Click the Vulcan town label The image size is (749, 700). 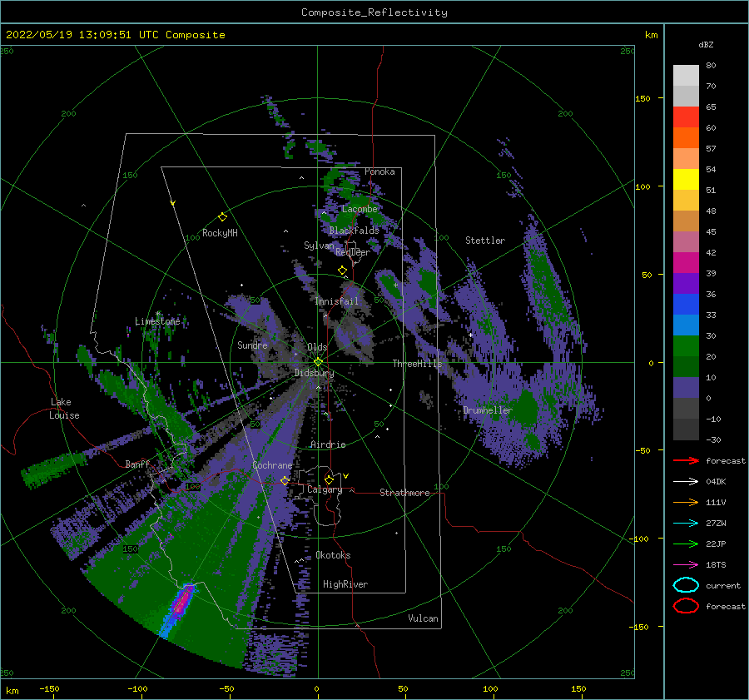(423, 618)
